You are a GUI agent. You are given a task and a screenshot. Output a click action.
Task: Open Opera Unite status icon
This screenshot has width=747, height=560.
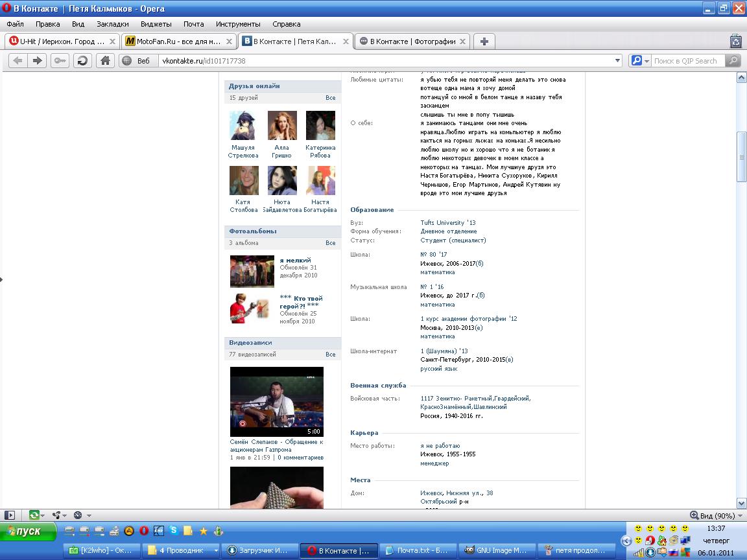tap(56, 515)
